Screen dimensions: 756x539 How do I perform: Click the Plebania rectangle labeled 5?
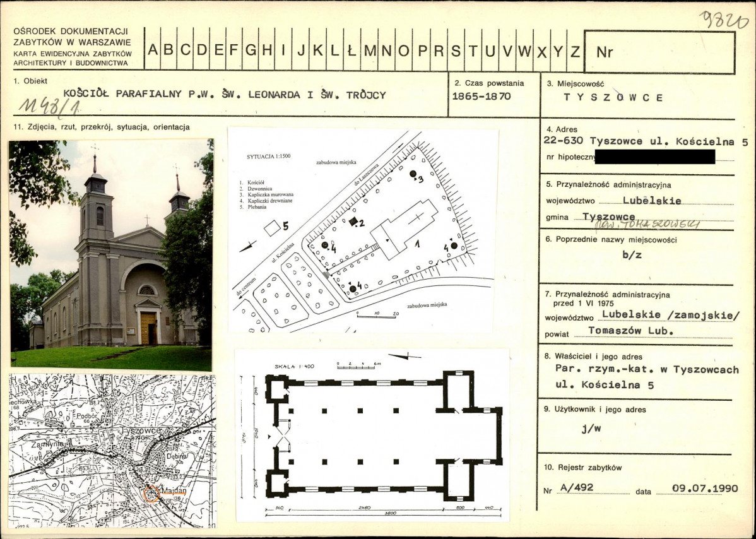(x=273, y=228)
